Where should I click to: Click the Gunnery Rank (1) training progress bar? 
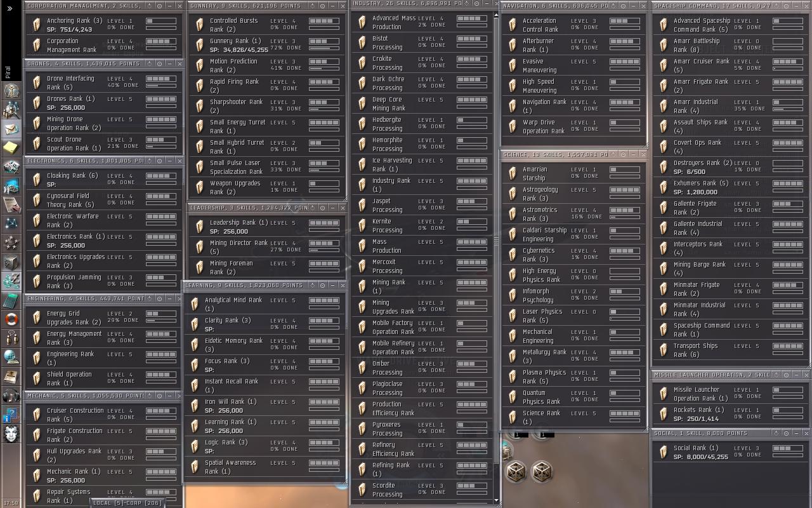324,48
